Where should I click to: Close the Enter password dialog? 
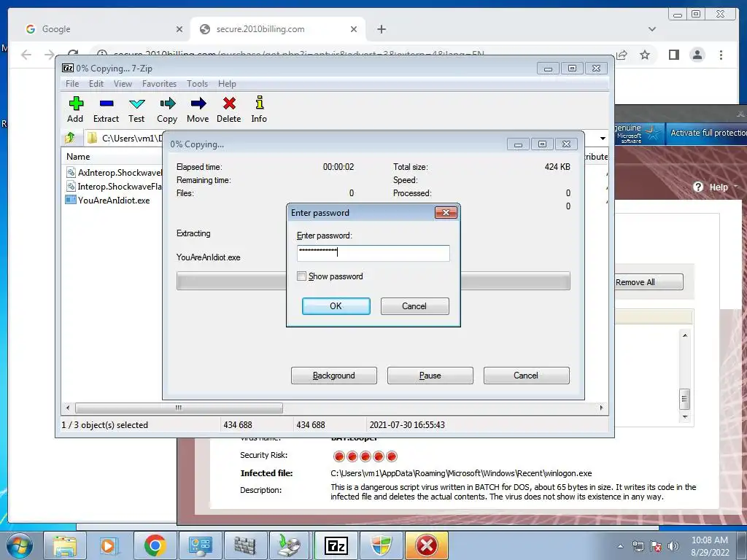pyautogui.click(x=446, y=212)
